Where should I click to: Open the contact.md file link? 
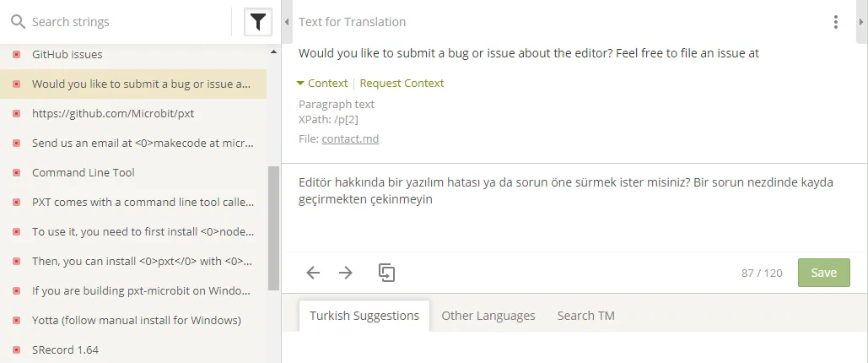tap(350, 139)
